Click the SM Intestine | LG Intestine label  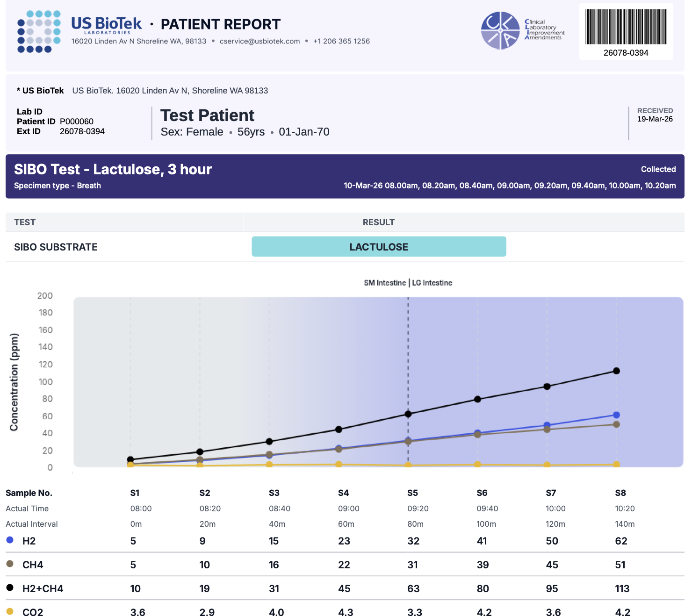pyautogui.click(x=408, y=283)
